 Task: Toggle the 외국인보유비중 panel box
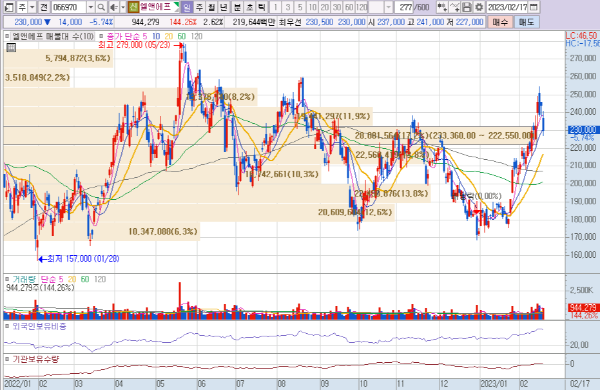pos(7,326)
